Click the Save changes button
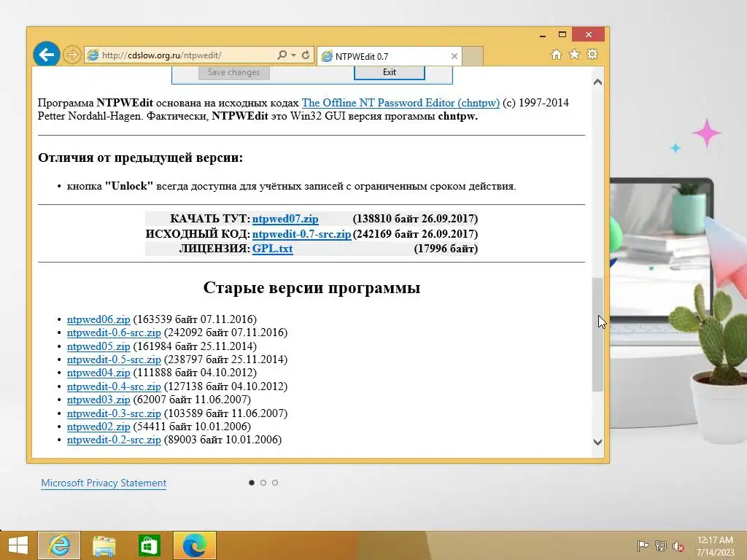 (234, 72)
